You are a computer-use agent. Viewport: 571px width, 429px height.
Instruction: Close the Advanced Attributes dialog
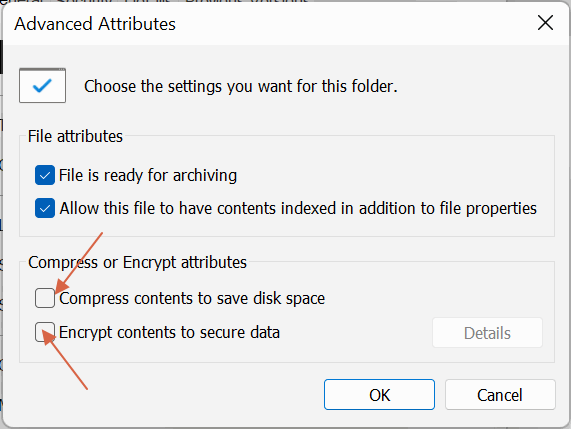click(545, 23)
